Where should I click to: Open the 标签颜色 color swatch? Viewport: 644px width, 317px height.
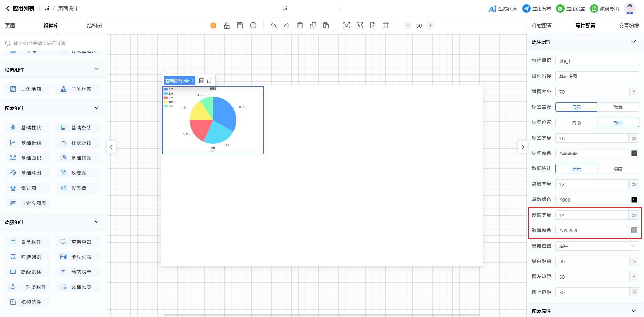pyautogui.click(x=634, y=154)
